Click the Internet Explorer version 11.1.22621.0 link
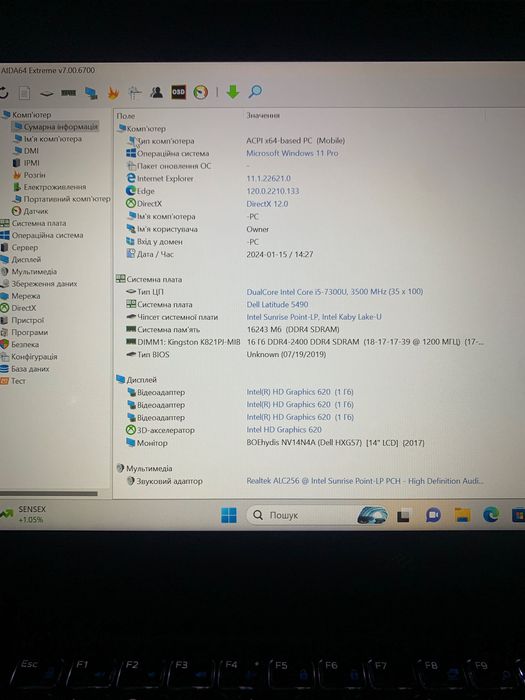Screen dimensions: 525x700 [268, 179]
